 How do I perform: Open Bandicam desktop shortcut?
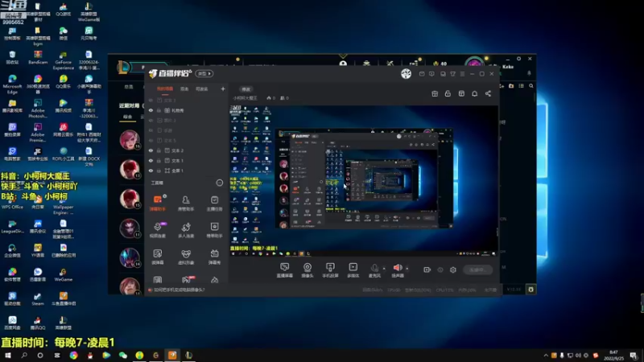pos(38,57)
